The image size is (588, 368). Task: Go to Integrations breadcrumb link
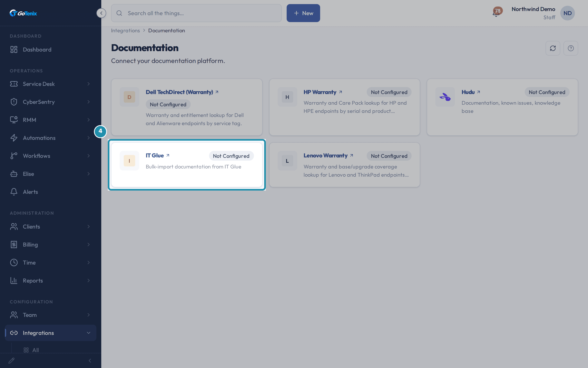(125, 30)
